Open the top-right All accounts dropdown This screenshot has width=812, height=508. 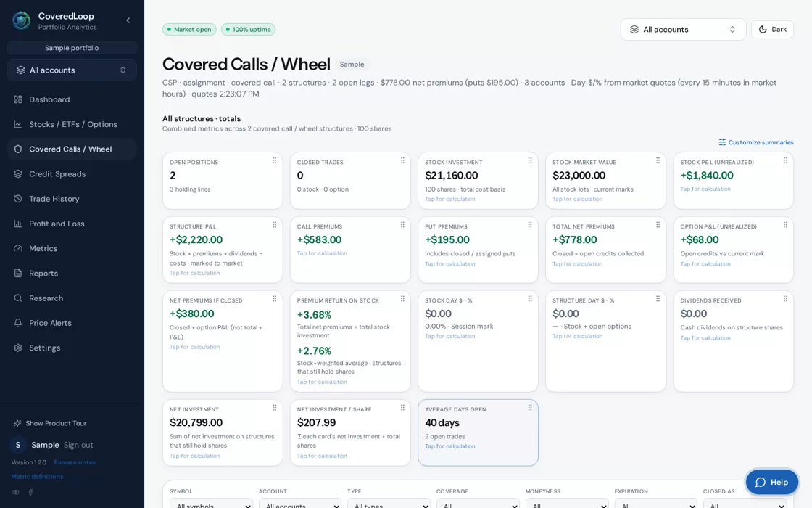pos(682,30)
